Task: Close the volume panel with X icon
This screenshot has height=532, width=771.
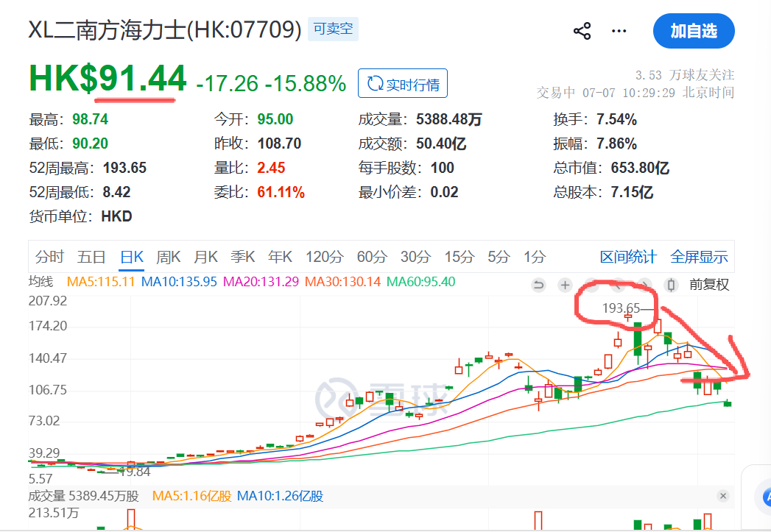Action: tap(723, 496)
